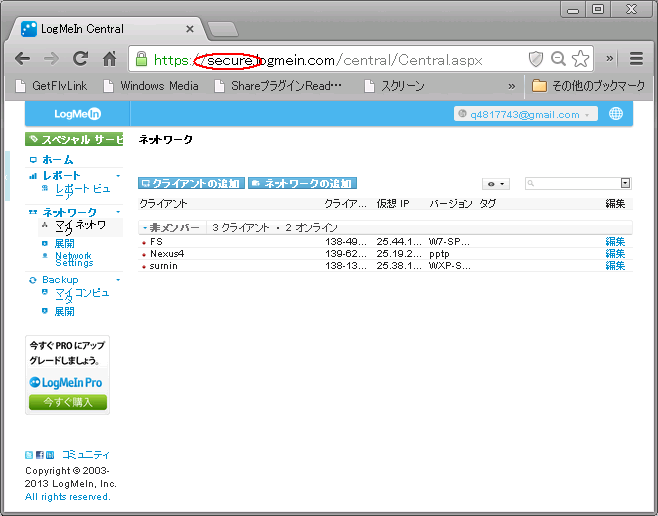The image size is (658, 516).
Task: Select the sumin client row
Action: point(385,266)
